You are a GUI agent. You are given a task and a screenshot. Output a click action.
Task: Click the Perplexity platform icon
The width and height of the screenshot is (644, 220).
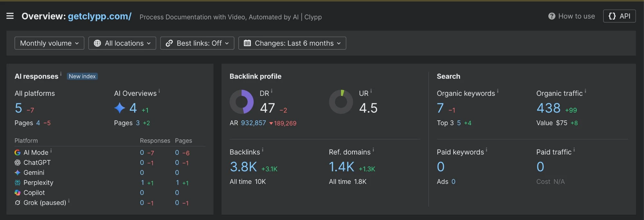(x=17, y=183)
